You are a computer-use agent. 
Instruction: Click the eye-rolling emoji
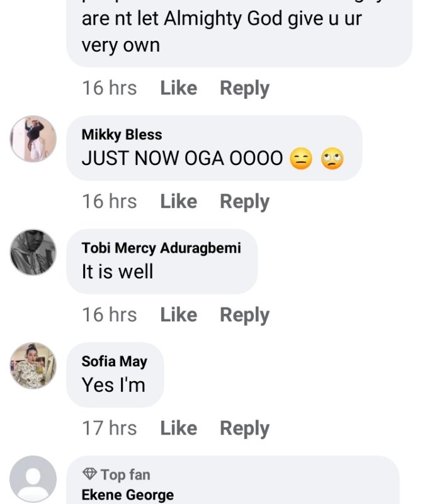tap(332, 158)
